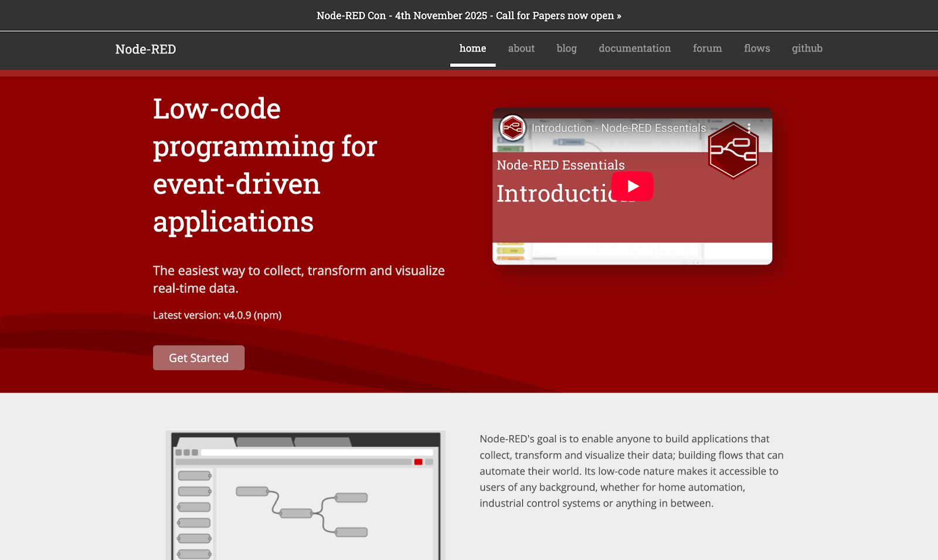Open the blog page
This screenshot has height=560, width=938.
point(566,49)
